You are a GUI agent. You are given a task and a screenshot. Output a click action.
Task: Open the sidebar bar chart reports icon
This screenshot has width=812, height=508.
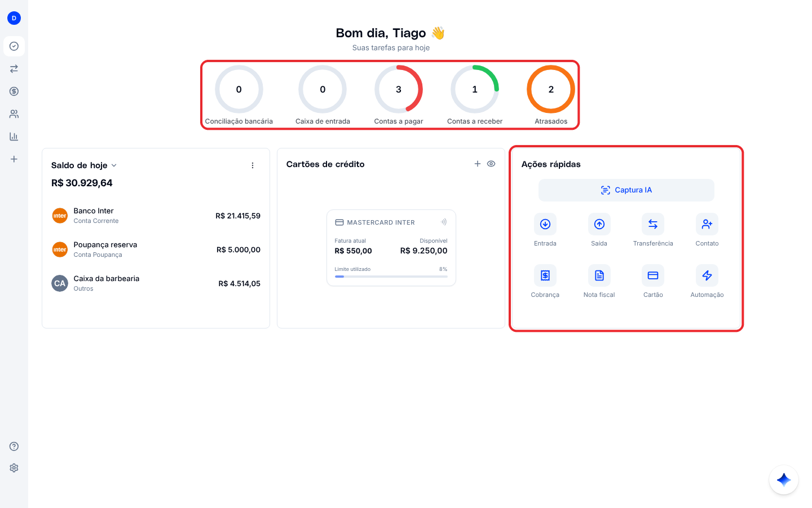(14, 137)
